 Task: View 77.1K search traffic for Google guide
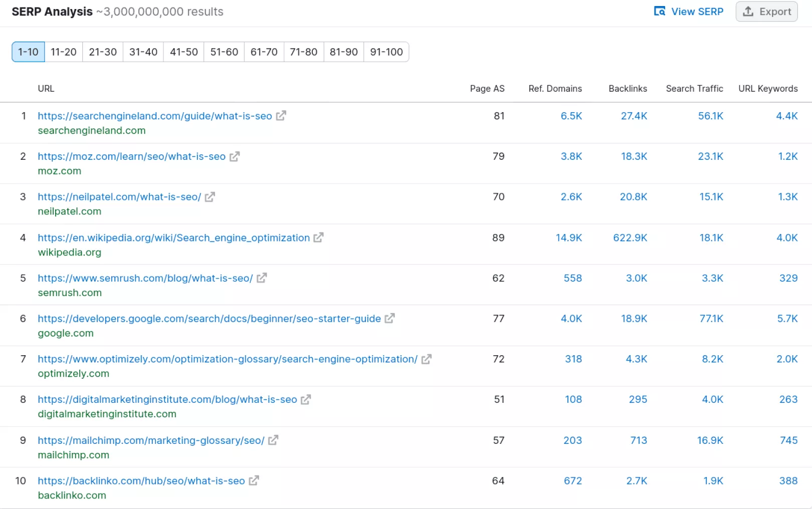[712, 319]
